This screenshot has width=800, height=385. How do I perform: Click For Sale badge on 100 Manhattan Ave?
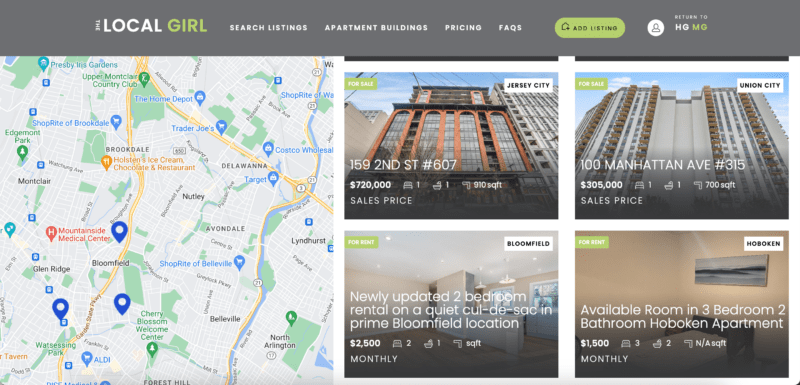point(591,84)
